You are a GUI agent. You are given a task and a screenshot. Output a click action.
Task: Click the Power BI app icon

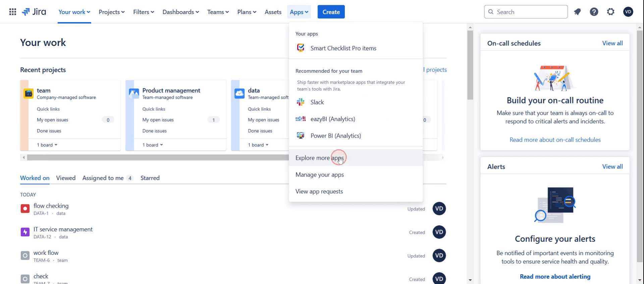coord(301,136)
